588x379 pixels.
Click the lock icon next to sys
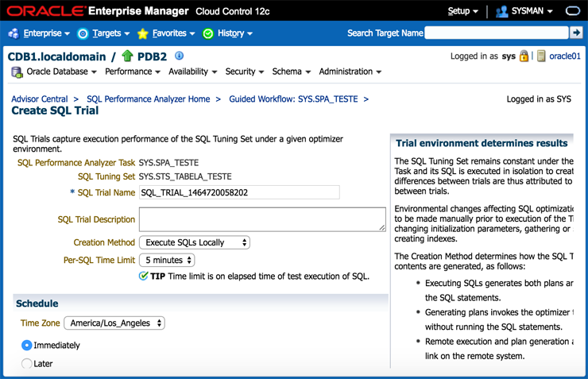click(524, 56)
